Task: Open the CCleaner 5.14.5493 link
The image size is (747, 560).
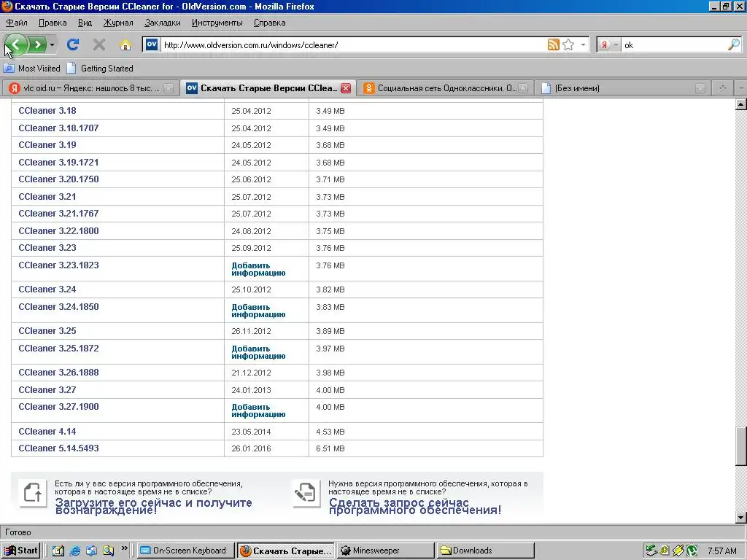Action: (58, 448)
